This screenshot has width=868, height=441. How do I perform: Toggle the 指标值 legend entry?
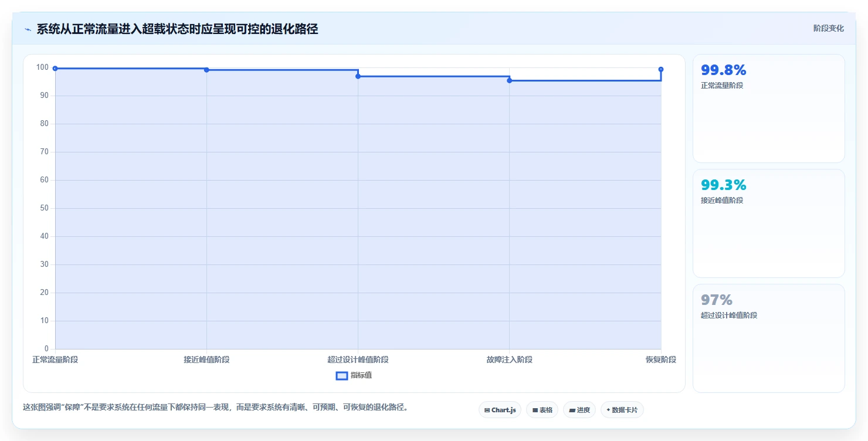[x=354, y=375]
